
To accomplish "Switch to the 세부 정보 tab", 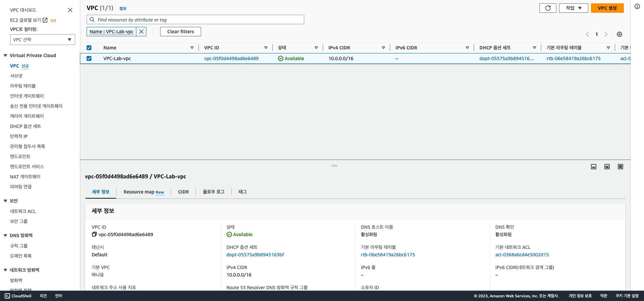I will pos(101,192).
